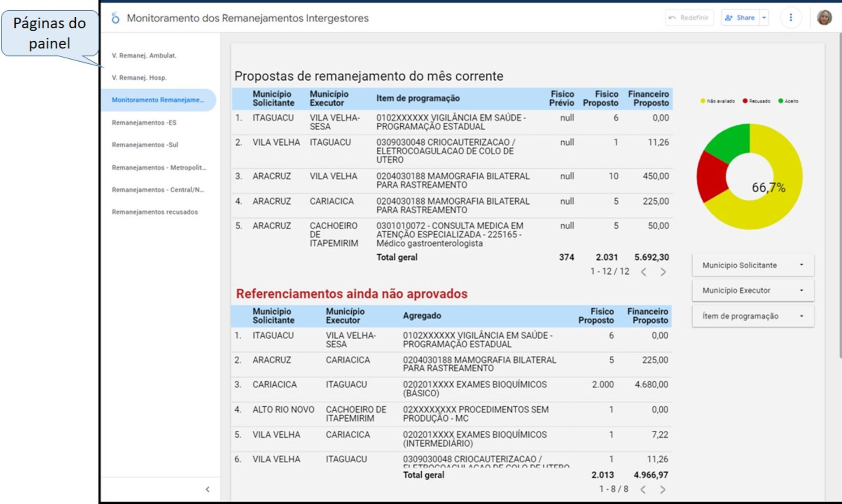Click the red Recusado donut slice
The image size is (842, 504).
711,177
